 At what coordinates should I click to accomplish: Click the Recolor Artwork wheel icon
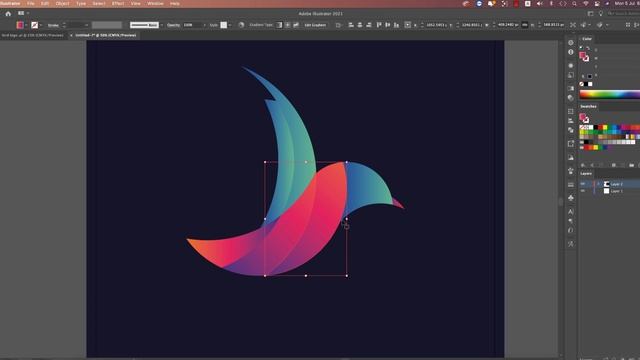pos(241,25)
